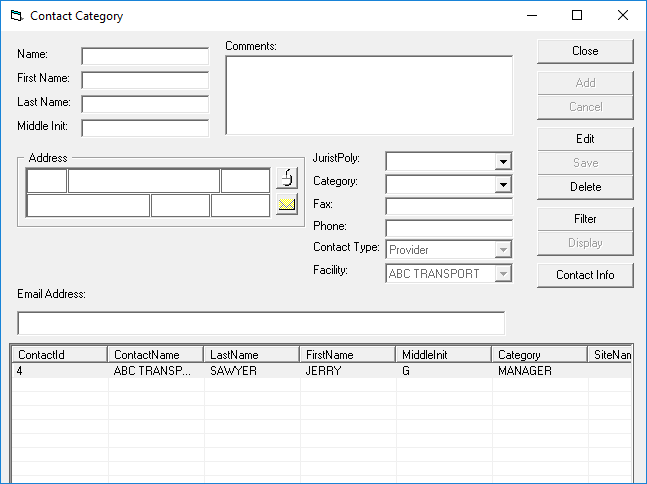
Task: Click the Edit button
Action: tap(585, 139)
